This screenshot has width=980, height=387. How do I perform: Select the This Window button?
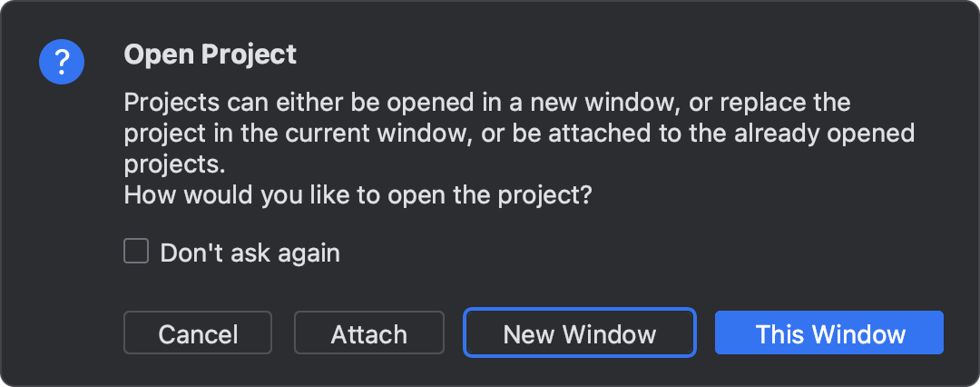(x=829, y=333)
